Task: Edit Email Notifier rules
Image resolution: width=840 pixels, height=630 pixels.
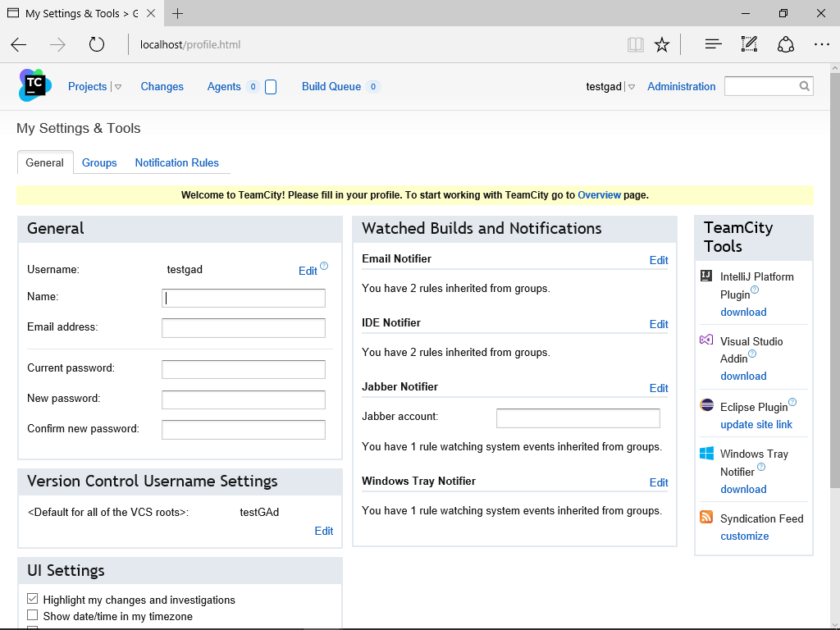Action: click(x=659, y=260)
